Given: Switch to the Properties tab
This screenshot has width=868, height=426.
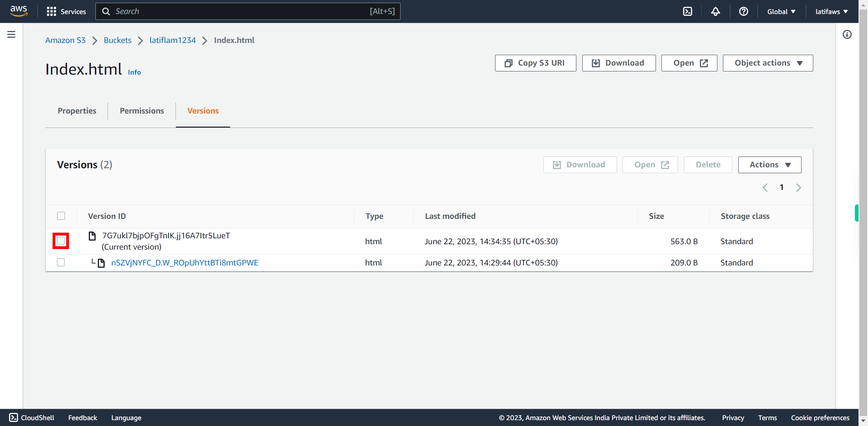Looking at the screenshot, I should 77,111.
